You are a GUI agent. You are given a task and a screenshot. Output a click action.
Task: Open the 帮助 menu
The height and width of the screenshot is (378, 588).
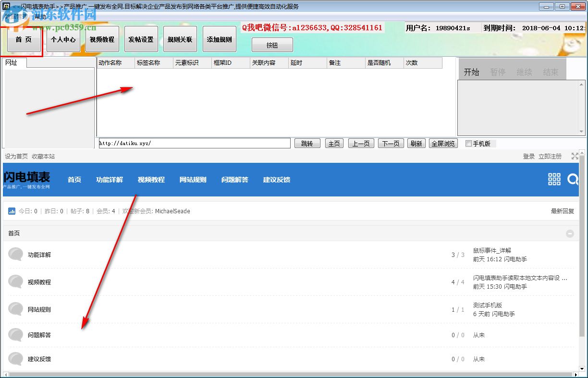pos(40,16)
